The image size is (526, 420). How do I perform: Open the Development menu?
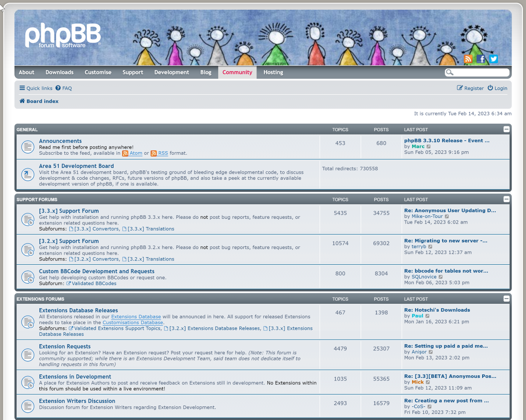[171, 72]
